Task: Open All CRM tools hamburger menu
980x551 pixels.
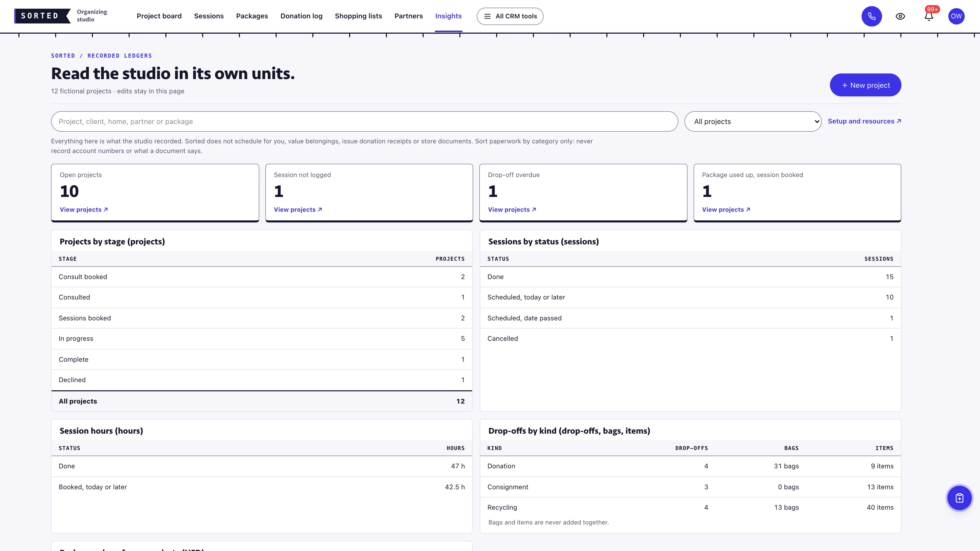Action: coord(510,16)
